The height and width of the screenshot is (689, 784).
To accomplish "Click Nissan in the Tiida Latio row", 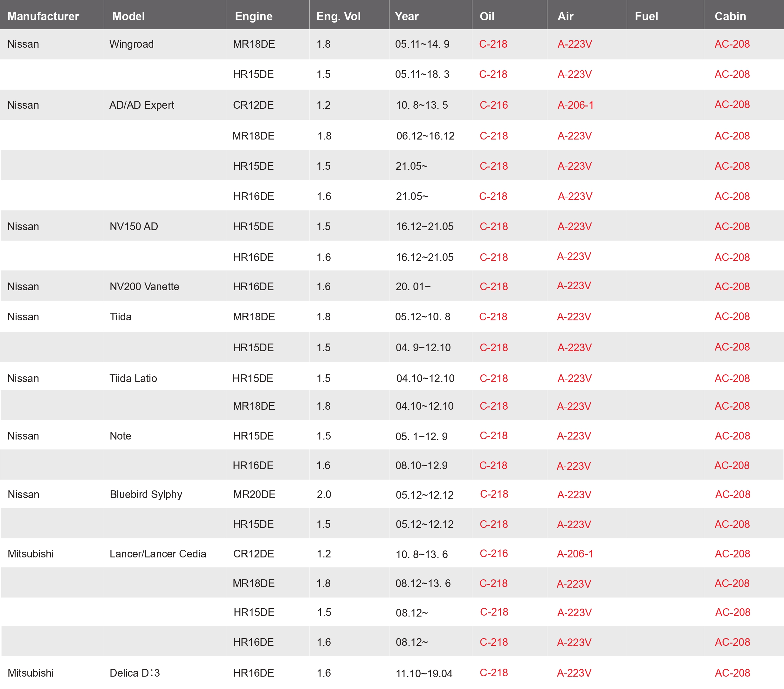I will click(23, 379).
